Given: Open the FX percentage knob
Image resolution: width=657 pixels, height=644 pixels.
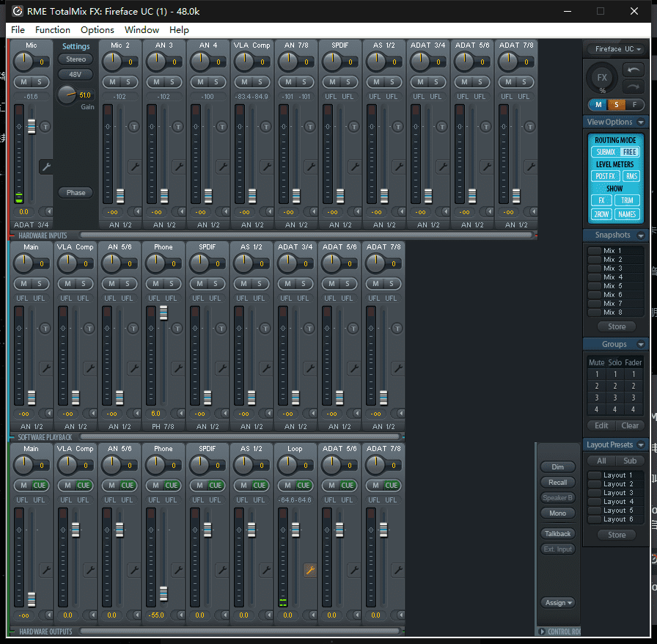Looking at the screenshot, I should 602,78.
